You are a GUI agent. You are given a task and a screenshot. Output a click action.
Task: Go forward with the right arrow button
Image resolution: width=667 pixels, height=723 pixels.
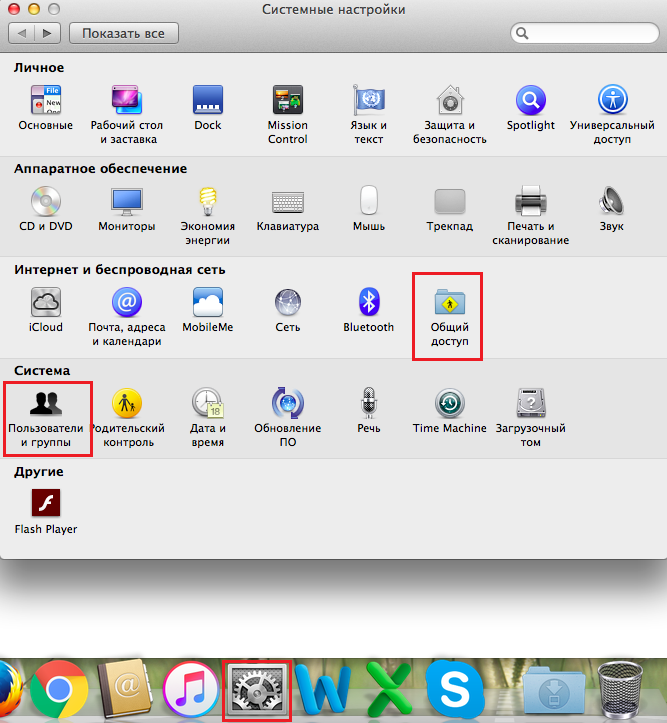pyautogui.click(x=47, y=33)
